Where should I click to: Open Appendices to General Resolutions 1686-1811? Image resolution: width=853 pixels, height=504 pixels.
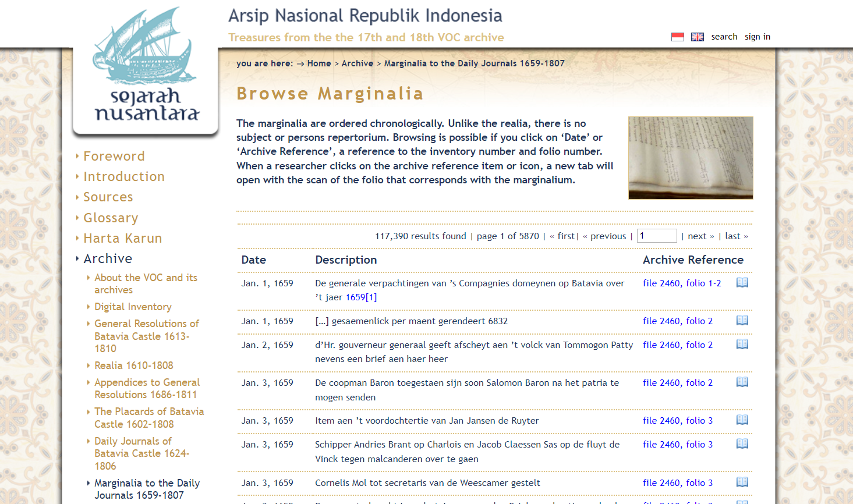[147, 388]
